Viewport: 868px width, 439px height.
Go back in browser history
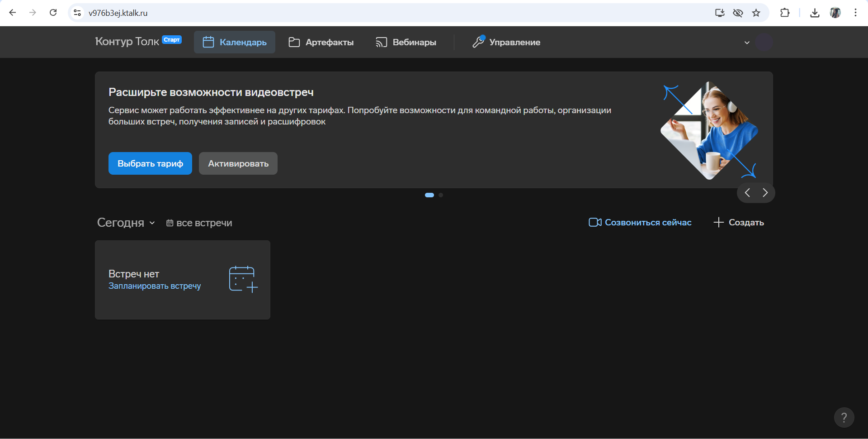pyautogui.click(x=13, y=13)
